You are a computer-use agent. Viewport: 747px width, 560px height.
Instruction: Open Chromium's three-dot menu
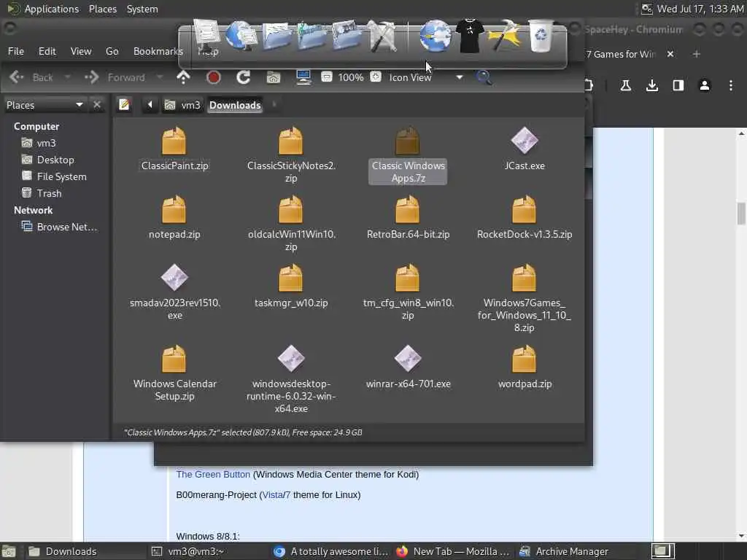pyautogui.click(x=731, y=85)
